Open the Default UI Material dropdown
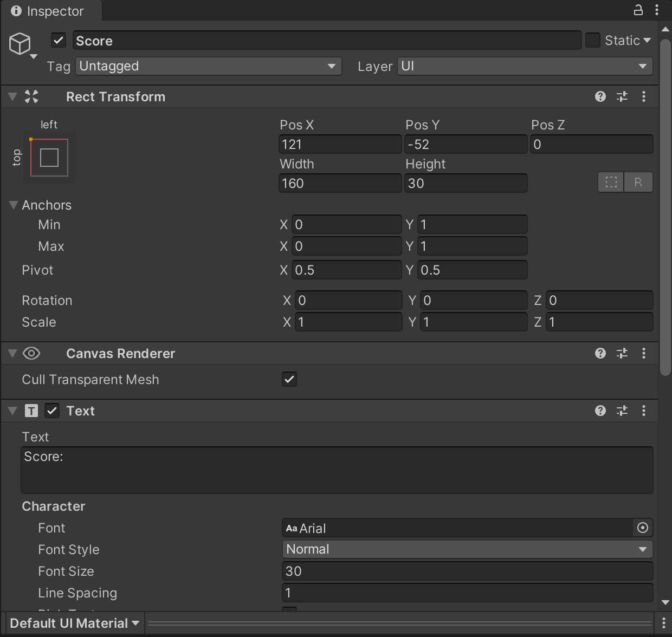The width and height of the screenshot is (672, 637). tap(74, 623)
